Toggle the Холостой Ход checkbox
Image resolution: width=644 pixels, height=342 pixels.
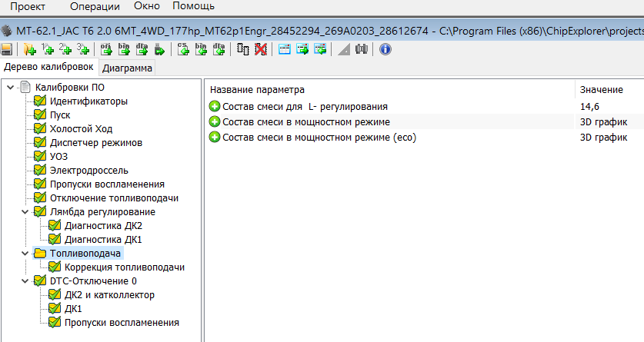[40, 128]
